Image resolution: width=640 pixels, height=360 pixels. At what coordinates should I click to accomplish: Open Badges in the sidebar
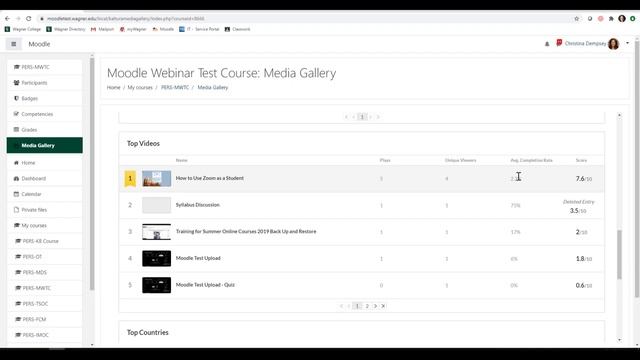(x=44, y=98)
